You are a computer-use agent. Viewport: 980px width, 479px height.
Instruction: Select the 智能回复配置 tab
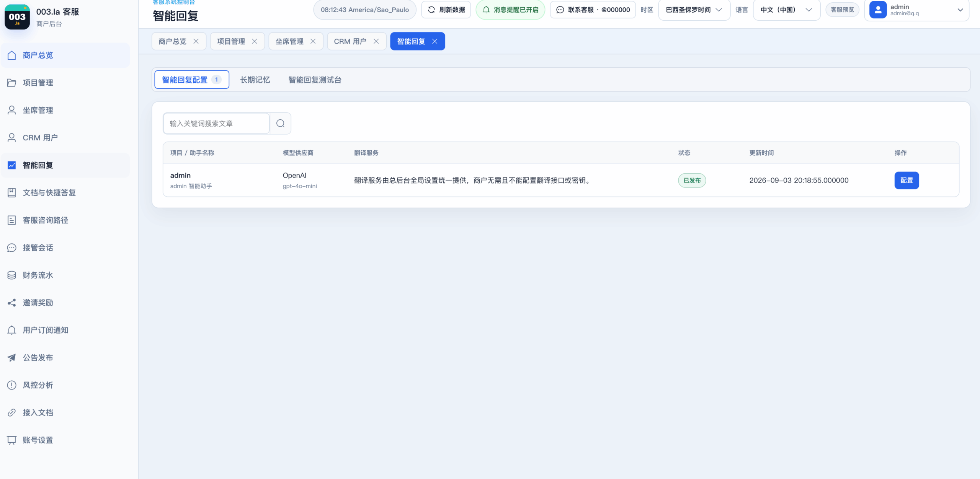192,80
